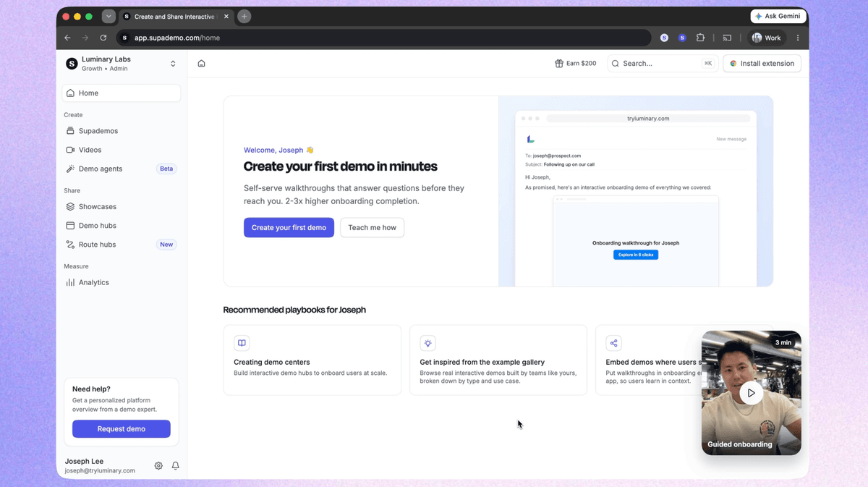Open the Home item in the sidebar

point(121,93)
